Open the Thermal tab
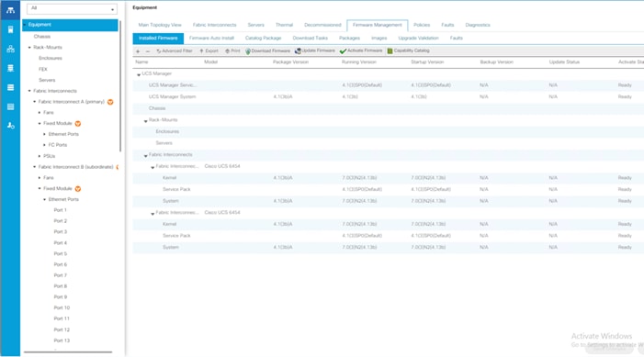644x357 pixels. 284,25
